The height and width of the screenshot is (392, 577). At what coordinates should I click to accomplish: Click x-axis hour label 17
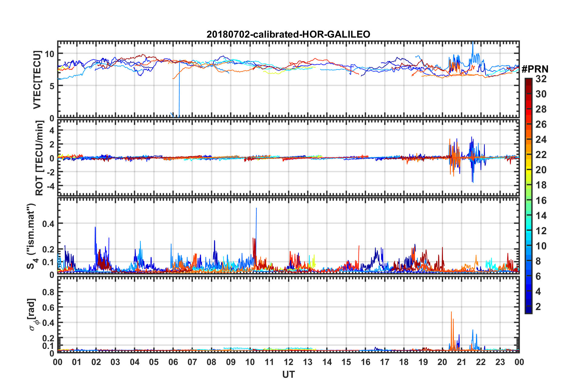pos(385,362)
